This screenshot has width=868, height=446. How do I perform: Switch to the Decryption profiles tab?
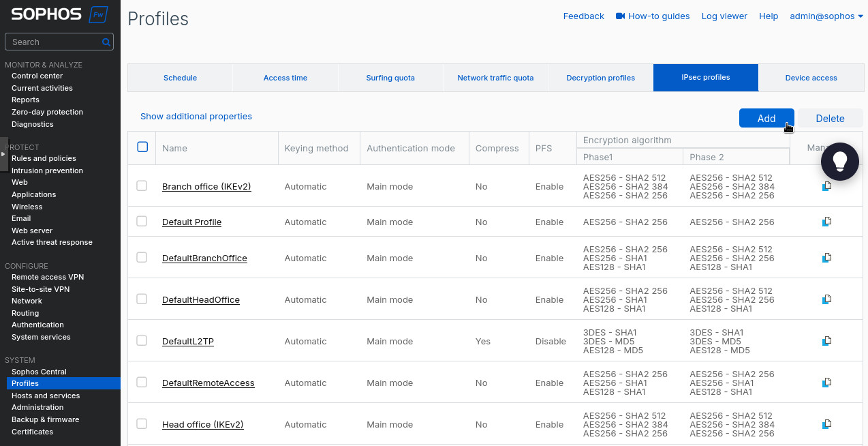[600, 78]
